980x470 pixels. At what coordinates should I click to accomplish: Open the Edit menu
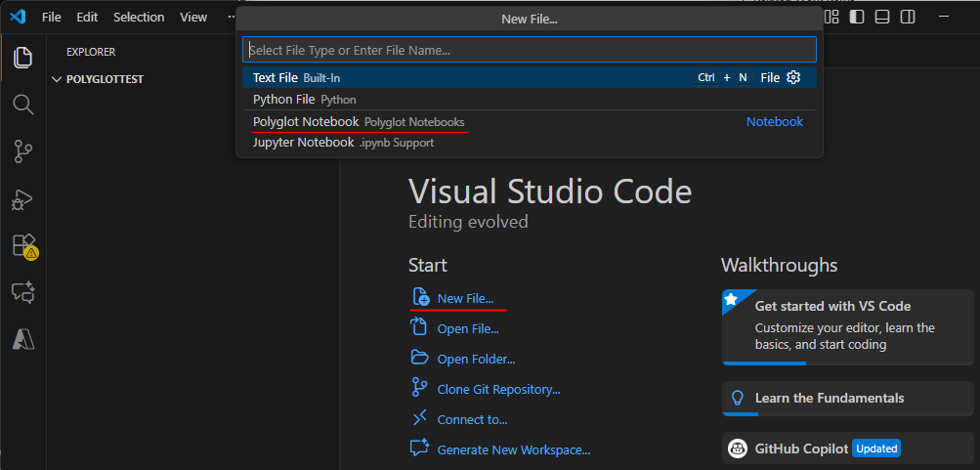(87, 17)
